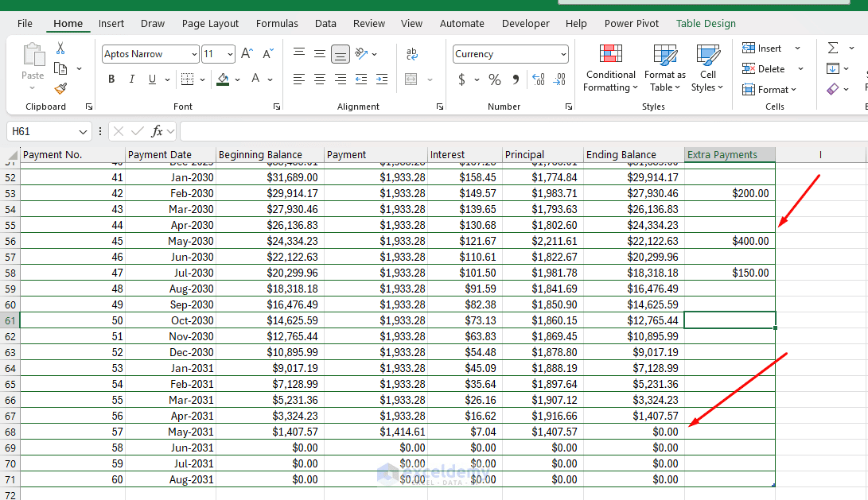868x500 pixels.
Task: Click Merge and Center icon
Action: pyautogui.click(x=411, y=79)
